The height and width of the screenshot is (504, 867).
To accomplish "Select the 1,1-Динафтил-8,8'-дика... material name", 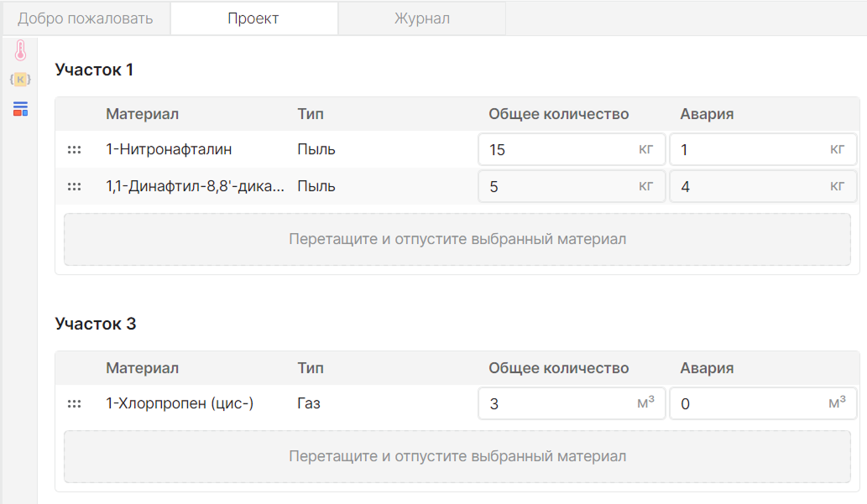I will (196, 186).
